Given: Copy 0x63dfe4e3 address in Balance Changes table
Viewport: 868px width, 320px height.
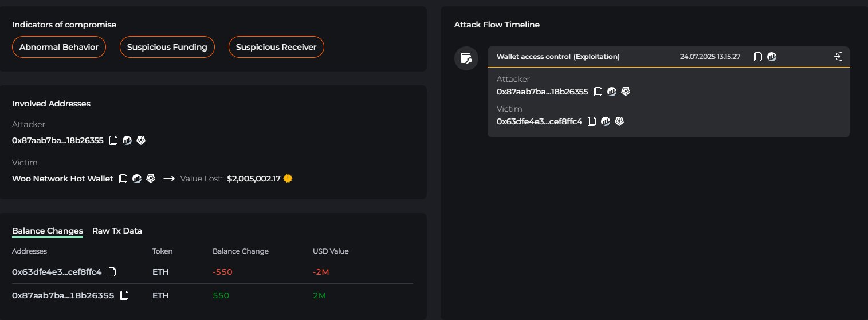Looking at the screenshot, I should (112, 271).
